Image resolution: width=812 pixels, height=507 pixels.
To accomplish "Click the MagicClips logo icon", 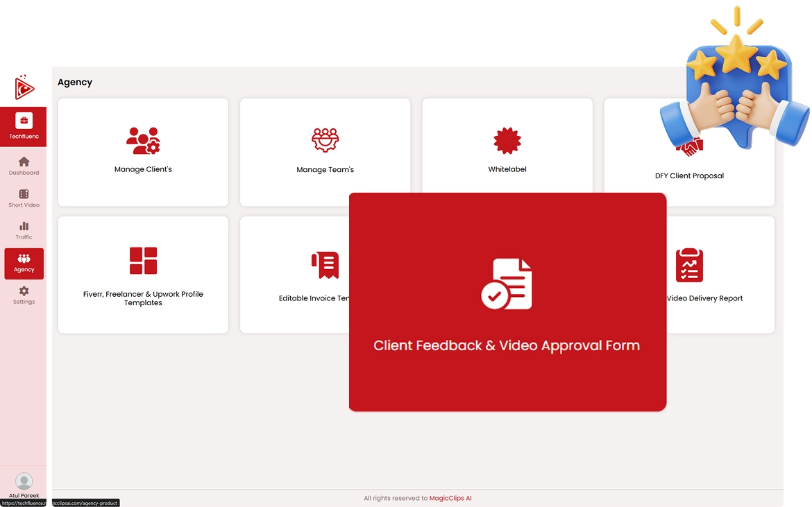I will (x=24, y=87).
